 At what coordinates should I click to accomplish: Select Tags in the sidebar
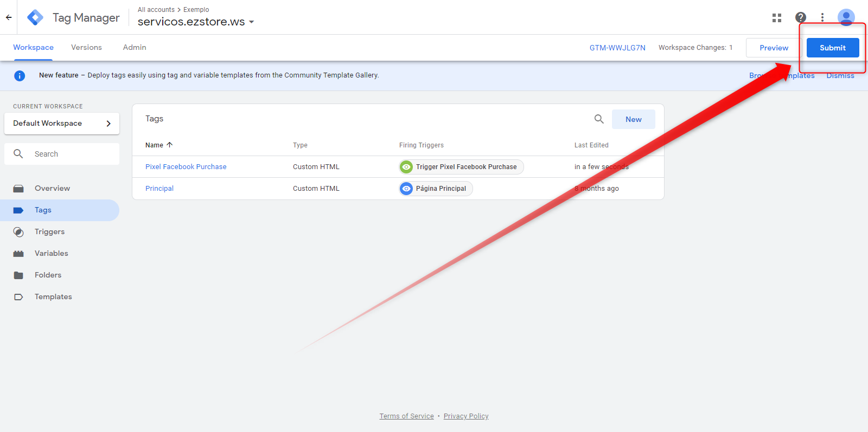[60, 210]
